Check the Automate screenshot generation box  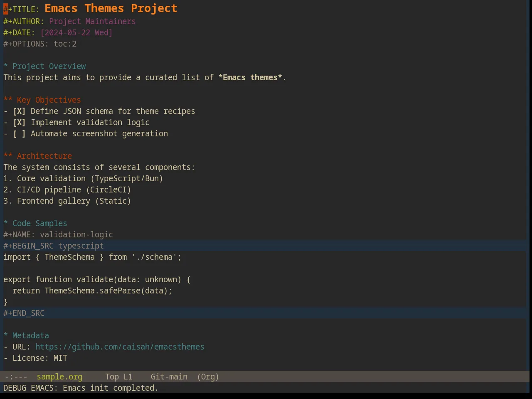pos(19,134)
